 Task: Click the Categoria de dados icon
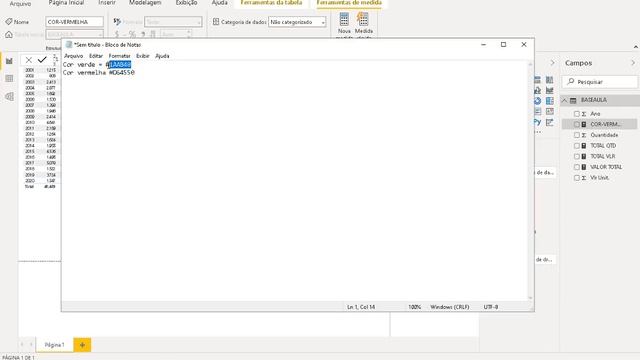pyautogui.click(x=216, y=22)
